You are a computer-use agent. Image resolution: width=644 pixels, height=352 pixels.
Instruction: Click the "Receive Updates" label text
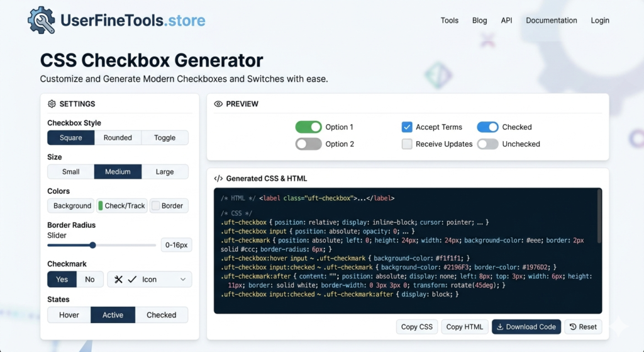click(x=444, y=144)
